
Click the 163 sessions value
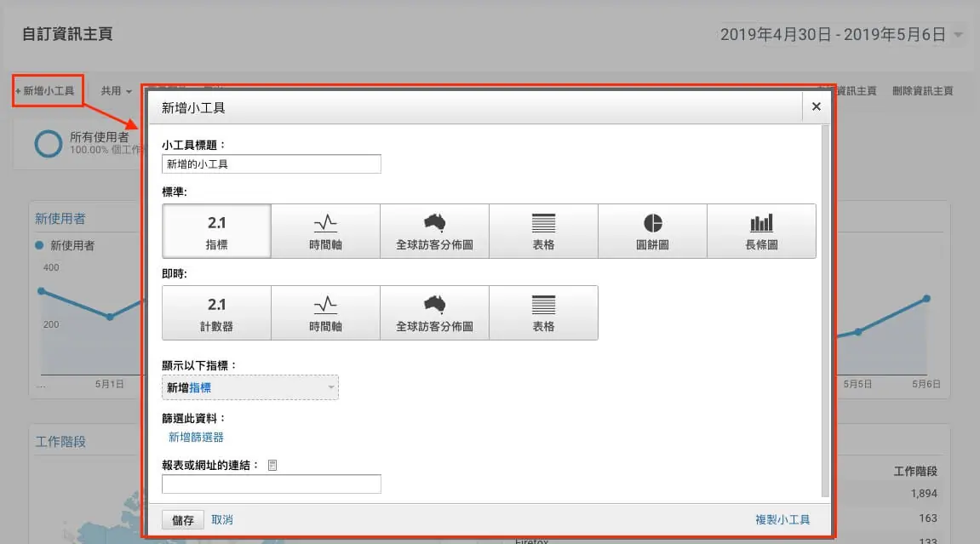928,518
